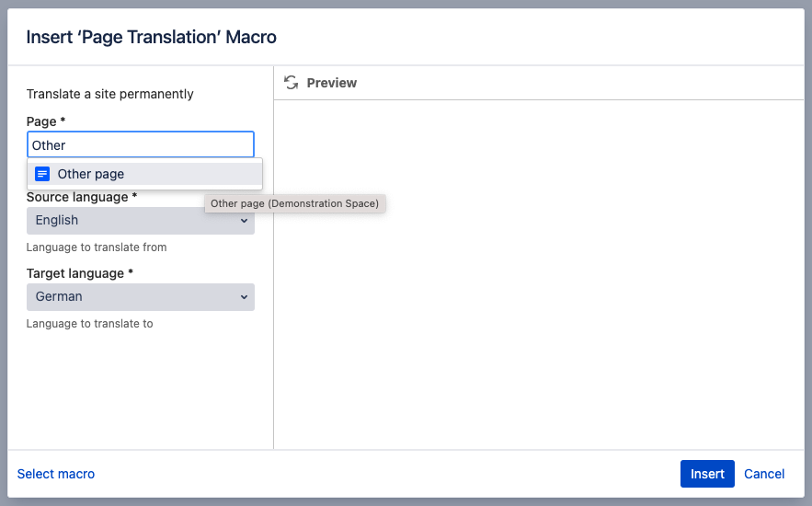Click the 'Target language *' label
The image size is (812, 506).
80,273
